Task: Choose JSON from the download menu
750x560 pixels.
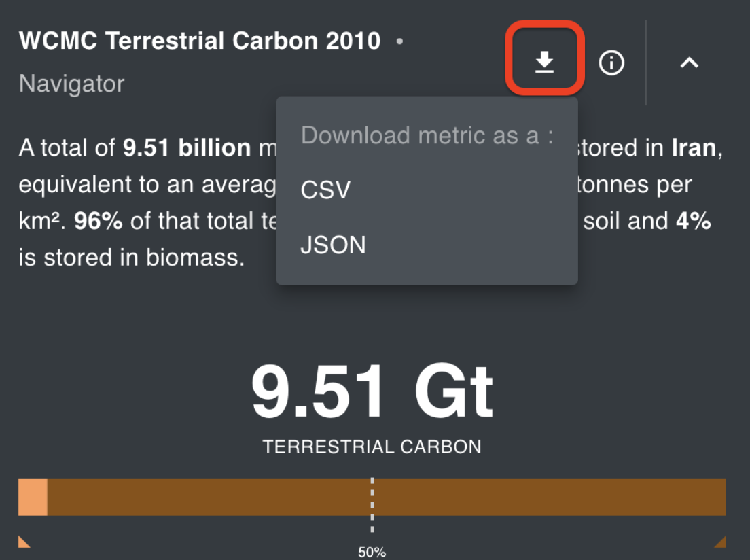Action: tap(333, 245)
